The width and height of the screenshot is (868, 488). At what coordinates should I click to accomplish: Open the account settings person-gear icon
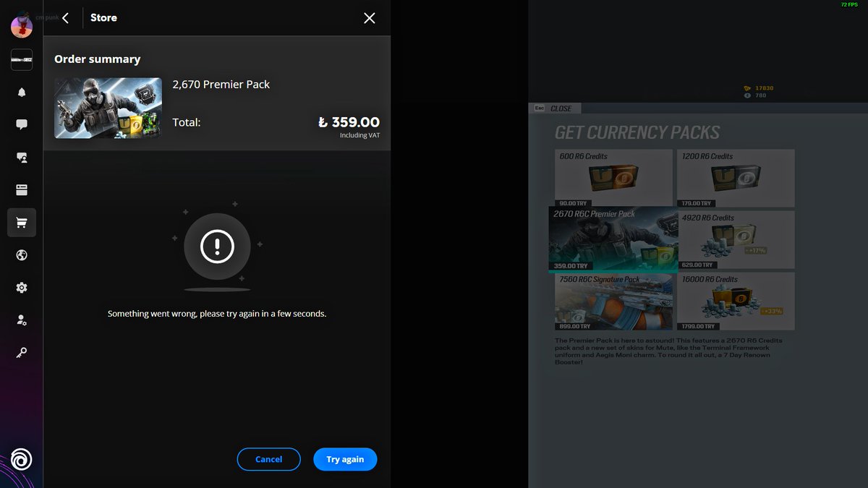tap(22, 320)
